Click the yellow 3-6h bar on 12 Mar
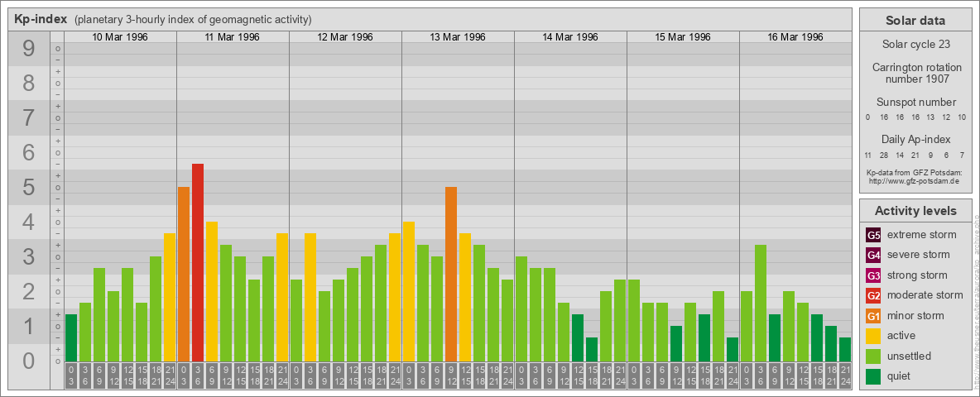 [310, 297]
